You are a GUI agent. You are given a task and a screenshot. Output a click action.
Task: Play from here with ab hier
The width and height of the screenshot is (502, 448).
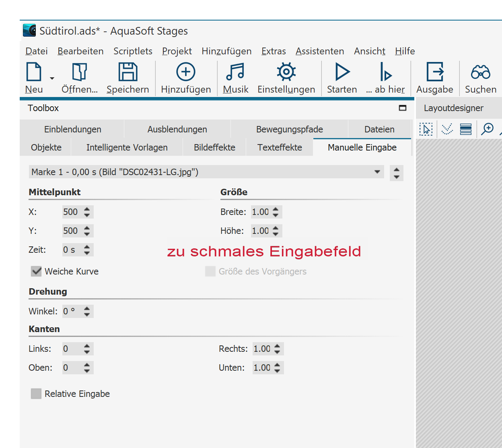[x=386, y=72]
